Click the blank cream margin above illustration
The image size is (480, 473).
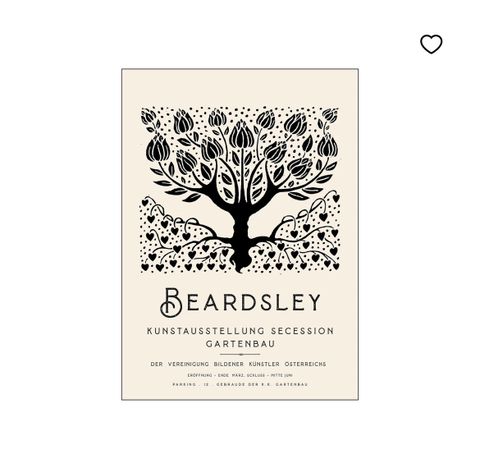tap(240, 88)
